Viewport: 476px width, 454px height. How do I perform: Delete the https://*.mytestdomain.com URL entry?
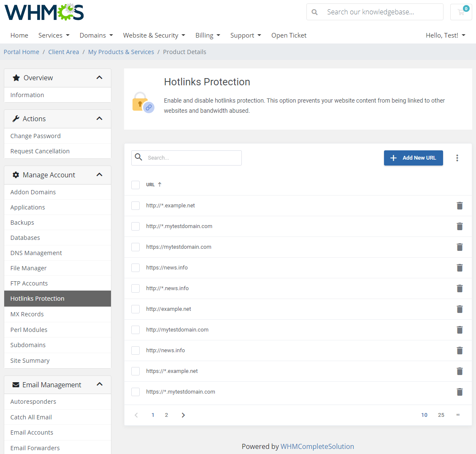pyautogui.click(x=460, y=391)
